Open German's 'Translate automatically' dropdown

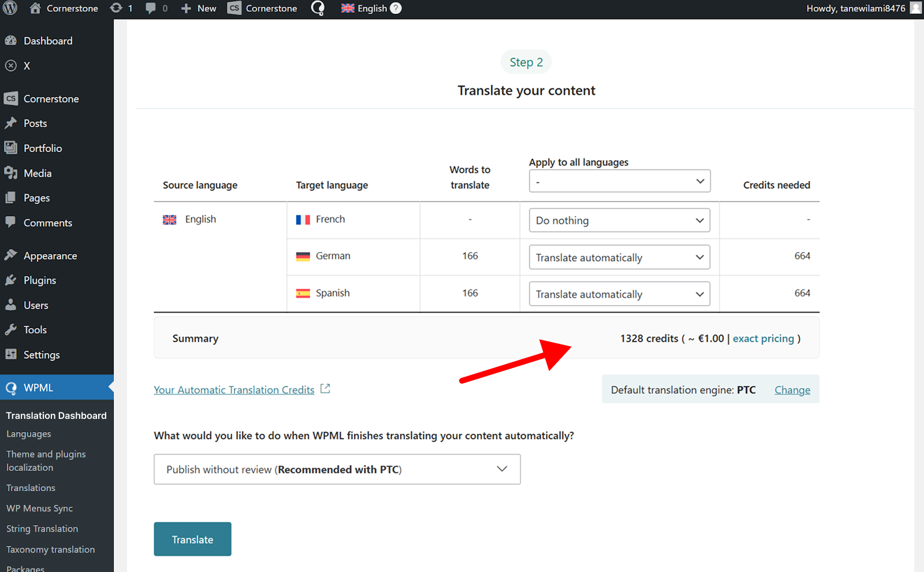pyautogui.click(x=619, y=257)
